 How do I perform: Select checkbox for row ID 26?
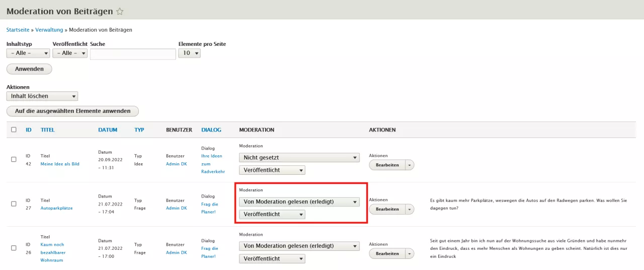pos(14,248)
